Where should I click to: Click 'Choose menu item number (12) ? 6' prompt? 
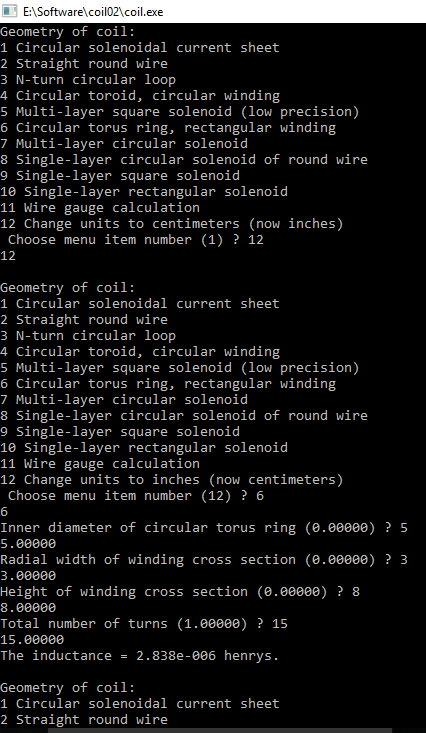[136, 496]
